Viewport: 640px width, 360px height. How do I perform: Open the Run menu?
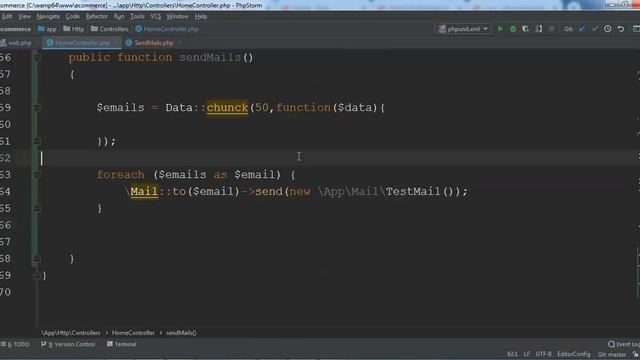pyautogui.click(x=119, y=17)
